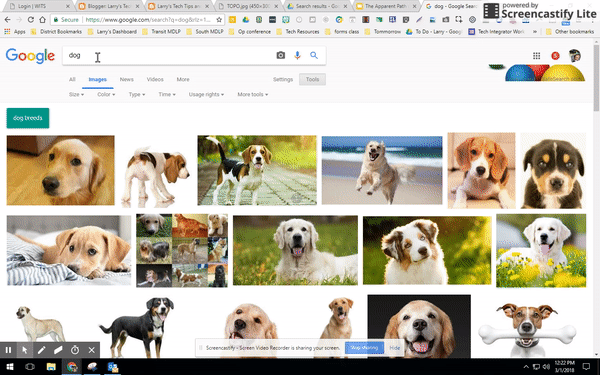This screenshot has height=375, width=600.
Task: Open Larry's Dashboard bookmark
Action: tap(112, 32)
